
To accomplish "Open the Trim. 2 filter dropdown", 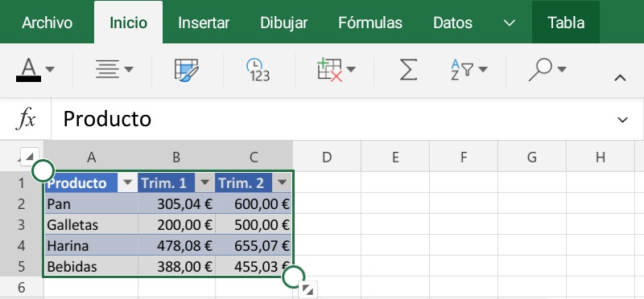I will tap(282, 182).
